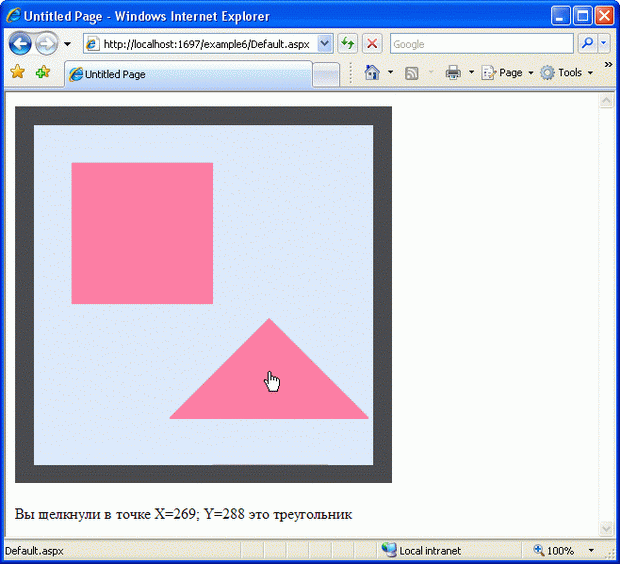Refresh the page with the green arrows icon
This screenshot has width=620, height=564.
click(x=347, y=44)
